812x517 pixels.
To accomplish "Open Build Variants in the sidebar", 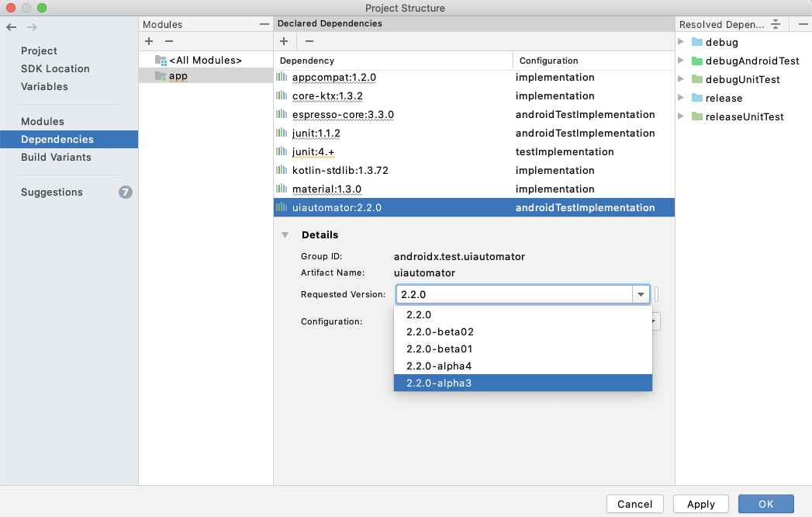I will coord(56,157).
